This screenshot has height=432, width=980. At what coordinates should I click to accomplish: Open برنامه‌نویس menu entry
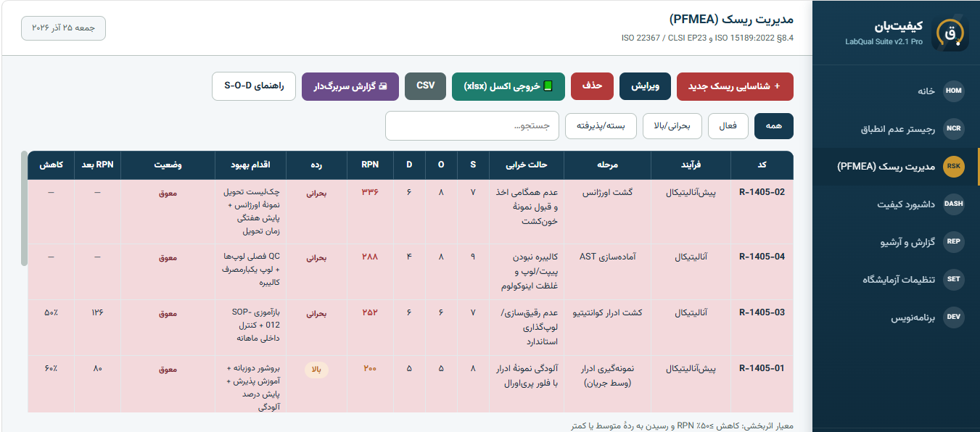896,317
